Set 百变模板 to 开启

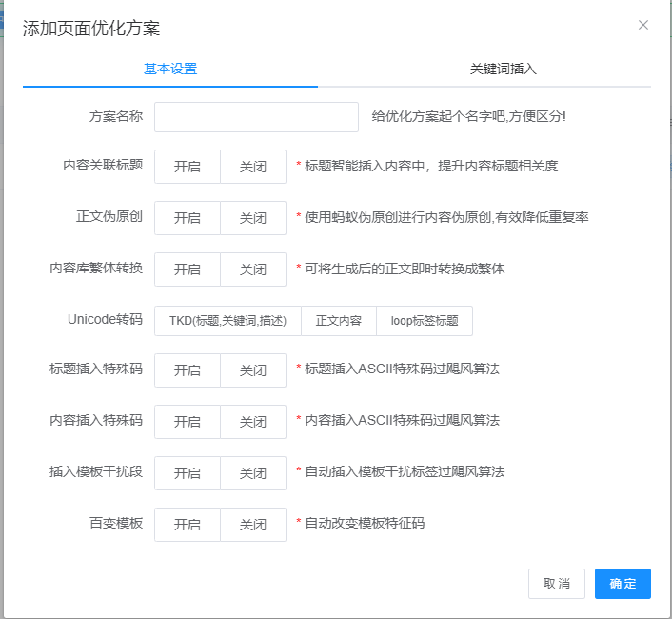pyautogui.click(x=188, y=525)
